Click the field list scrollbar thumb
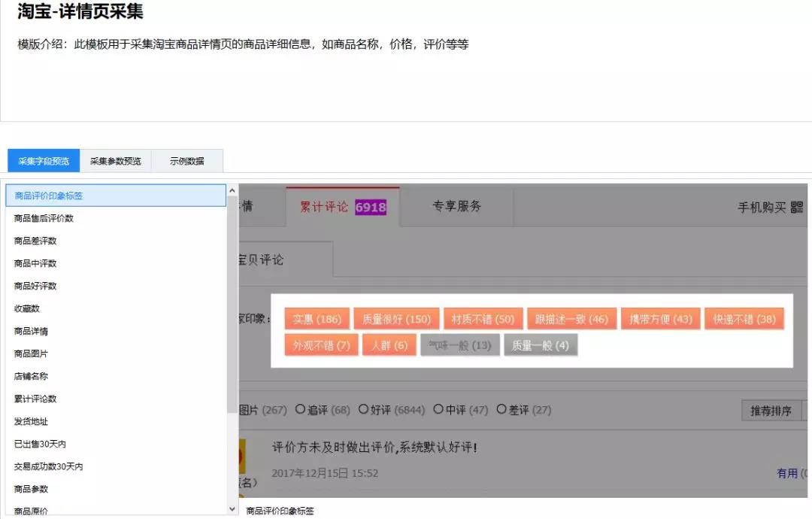812x519 pixels. pyautogui.click(x=232, y=305)
